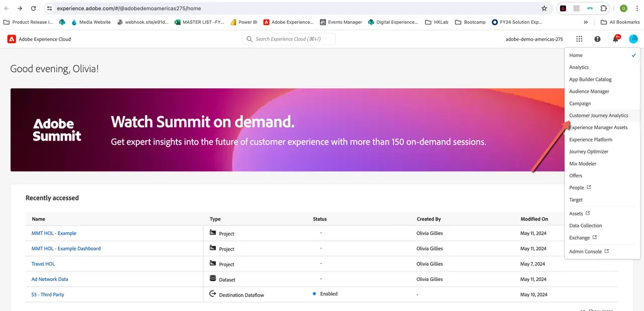The image size is (644, 311).
Task: Open the Product Release bookmark folder
Action: tap(28, 22)
